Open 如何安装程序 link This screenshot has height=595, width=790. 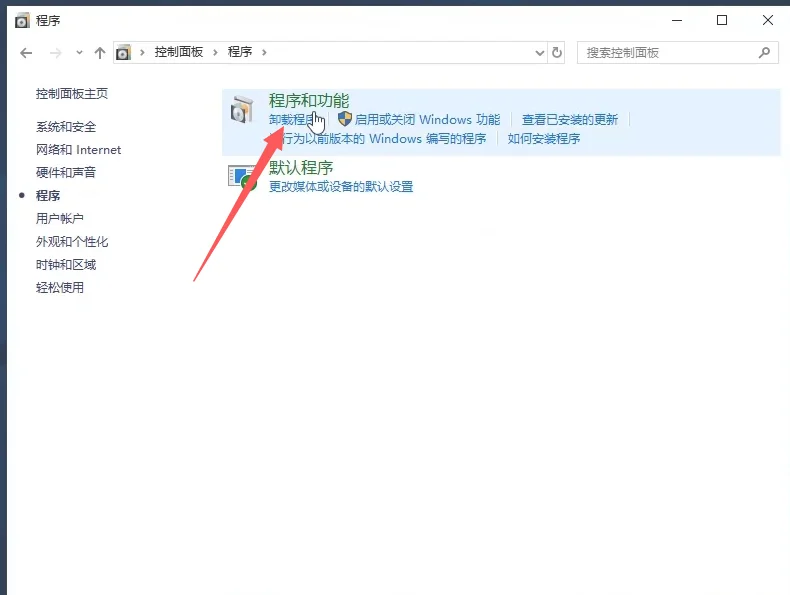tap(544, 139)
